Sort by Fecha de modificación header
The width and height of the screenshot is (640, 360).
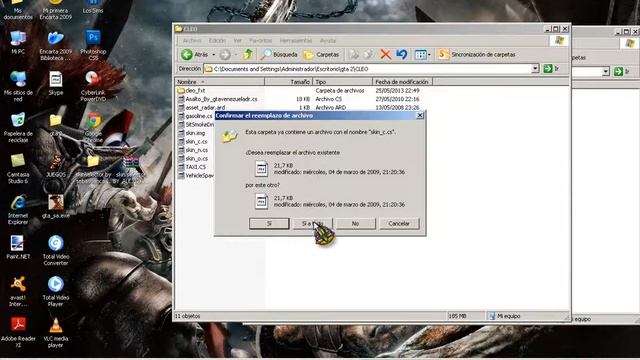[x=402, y=82]
